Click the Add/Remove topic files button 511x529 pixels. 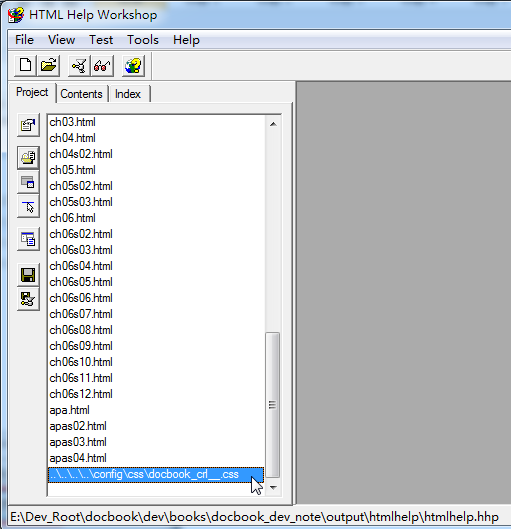point(28,158)
